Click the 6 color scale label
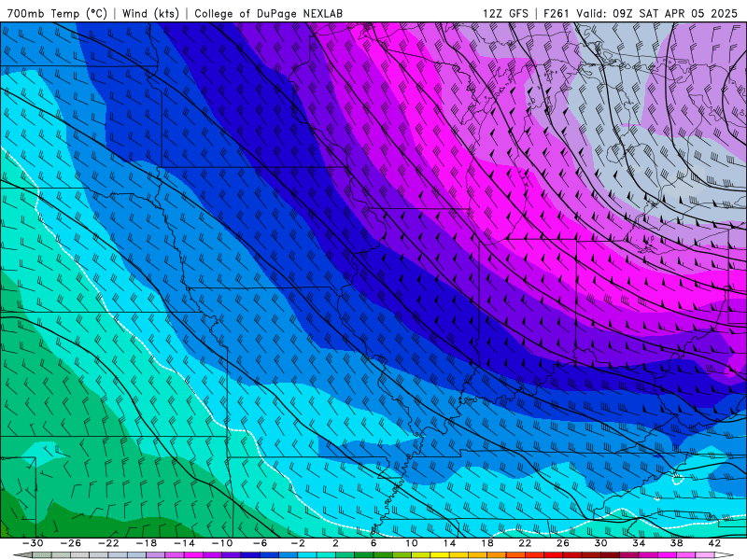 tap(373, 543)
